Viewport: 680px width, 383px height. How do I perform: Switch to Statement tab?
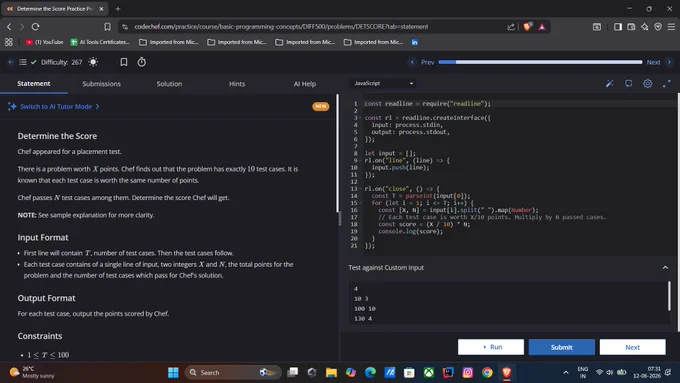(34, 83)
